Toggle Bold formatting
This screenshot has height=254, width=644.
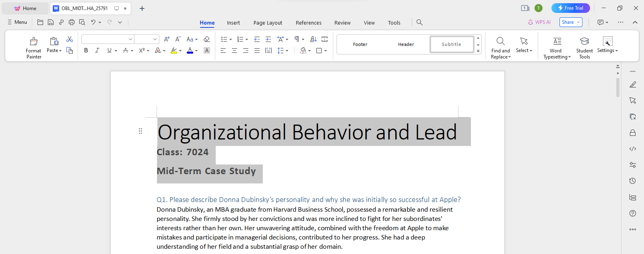tap(86, 50)
